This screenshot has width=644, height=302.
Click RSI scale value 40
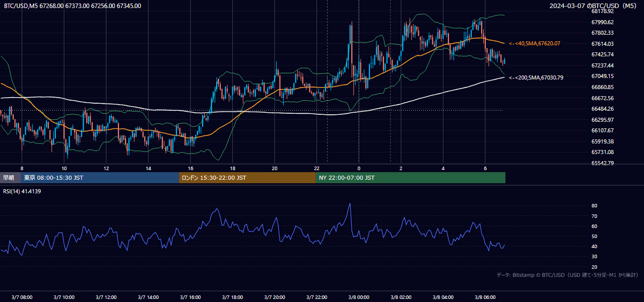594,246
